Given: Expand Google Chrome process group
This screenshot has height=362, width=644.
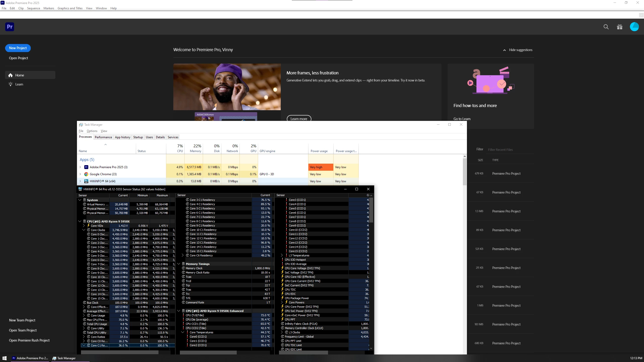Looking at the screenshot, I should pyautogui.click(x=80, y=174).
